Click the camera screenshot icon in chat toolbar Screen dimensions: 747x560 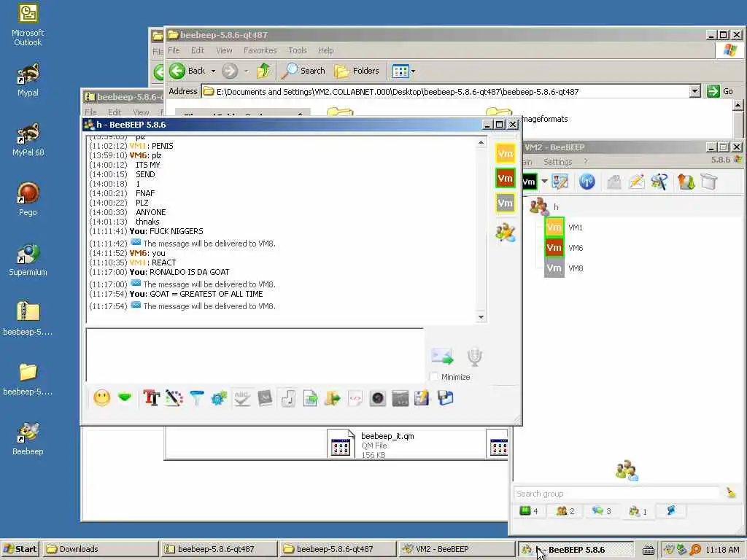pyautogui.click(x=378, y=398)
